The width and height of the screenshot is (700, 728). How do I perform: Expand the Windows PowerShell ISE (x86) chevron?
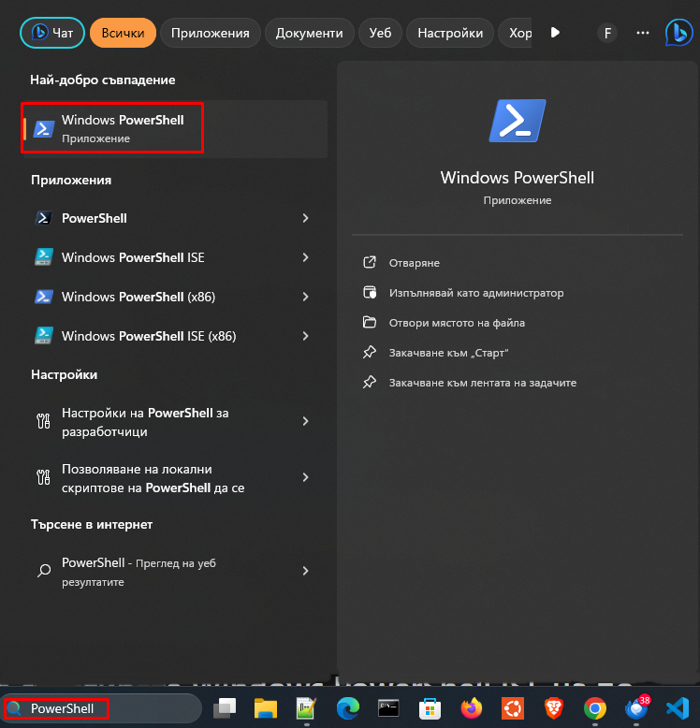point(305,336)
